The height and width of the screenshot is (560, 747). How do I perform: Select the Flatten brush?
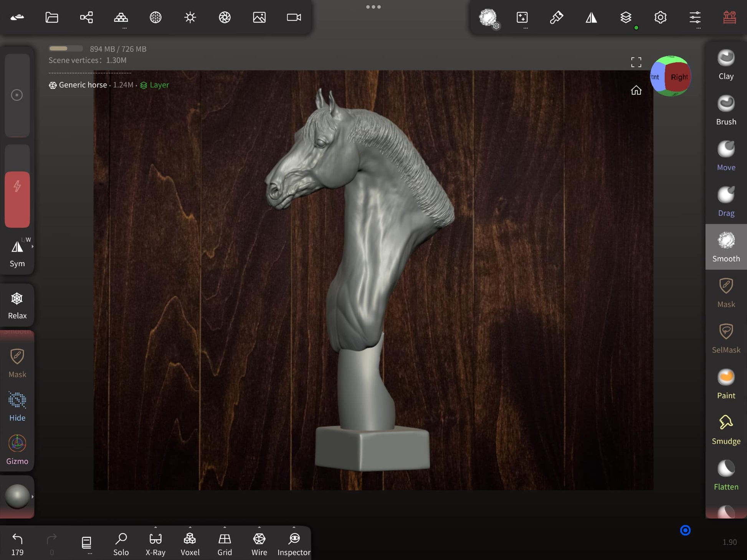pyautogui.click(x=726, y=476)
